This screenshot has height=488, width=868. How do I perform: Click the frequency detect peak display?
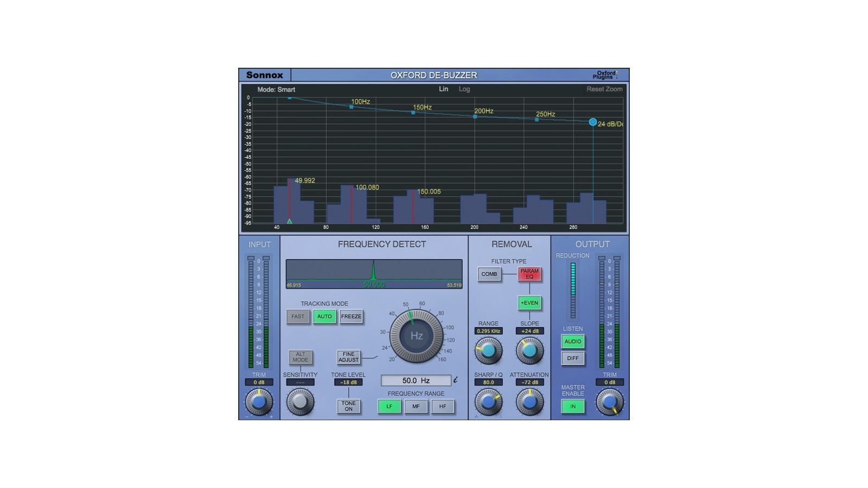(x=374, y=274)
